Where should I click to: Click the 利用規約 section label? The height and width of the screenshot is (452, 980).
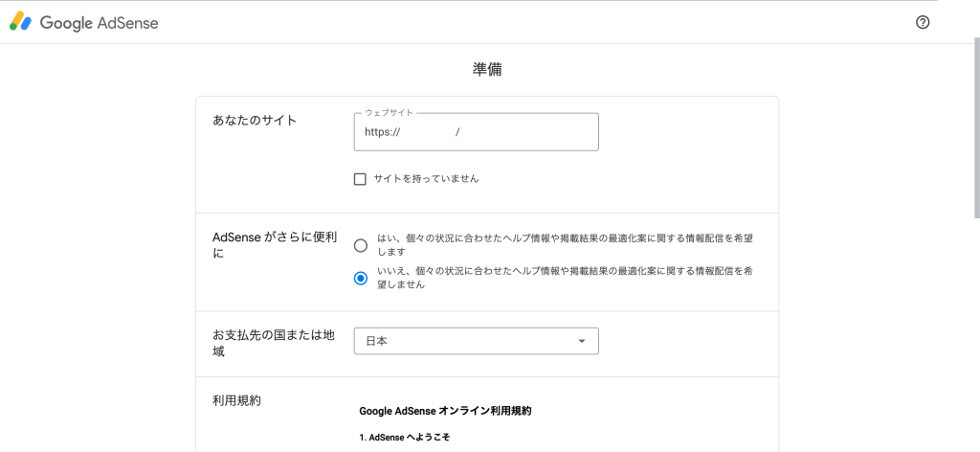[x=237, y=401]
